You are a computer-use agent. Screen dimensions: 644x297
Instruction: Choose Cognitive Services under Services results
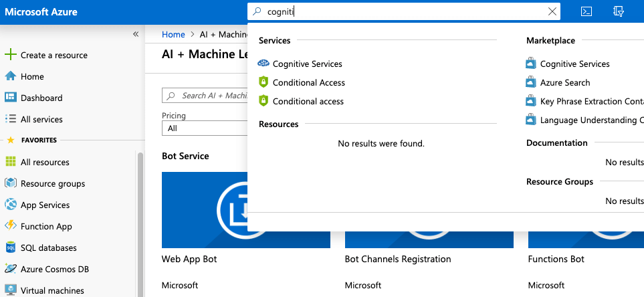coord(307,64)
